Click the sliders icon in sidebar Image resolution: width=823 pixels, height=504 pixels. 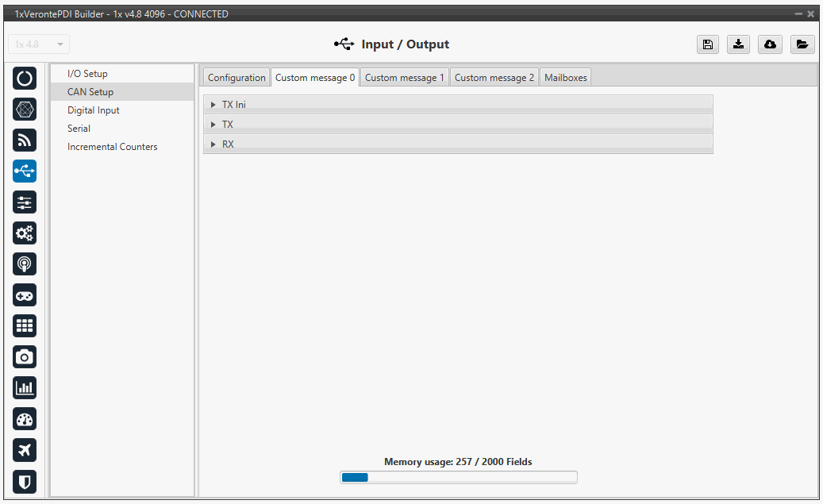click(25, 202)
